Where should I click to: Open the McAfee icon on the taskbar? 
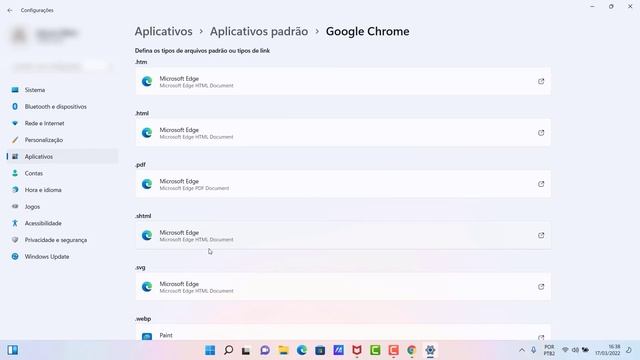coord(357,350)
